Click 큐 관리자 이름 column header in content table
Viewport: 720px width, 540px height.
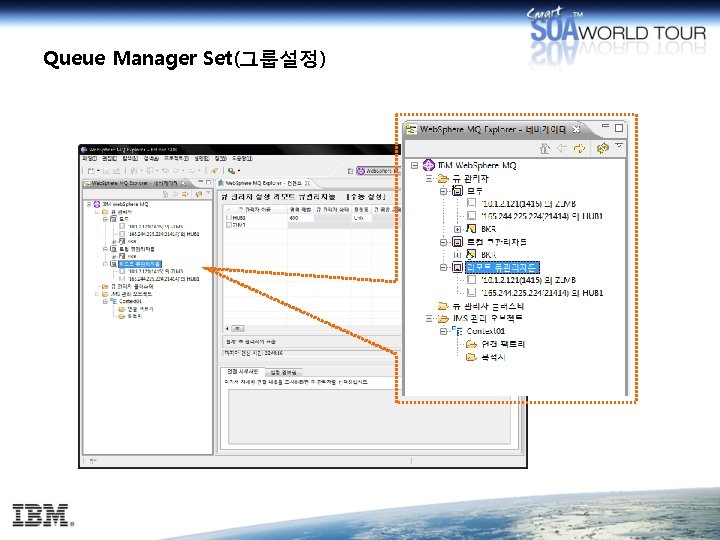(x=255, y=209)
